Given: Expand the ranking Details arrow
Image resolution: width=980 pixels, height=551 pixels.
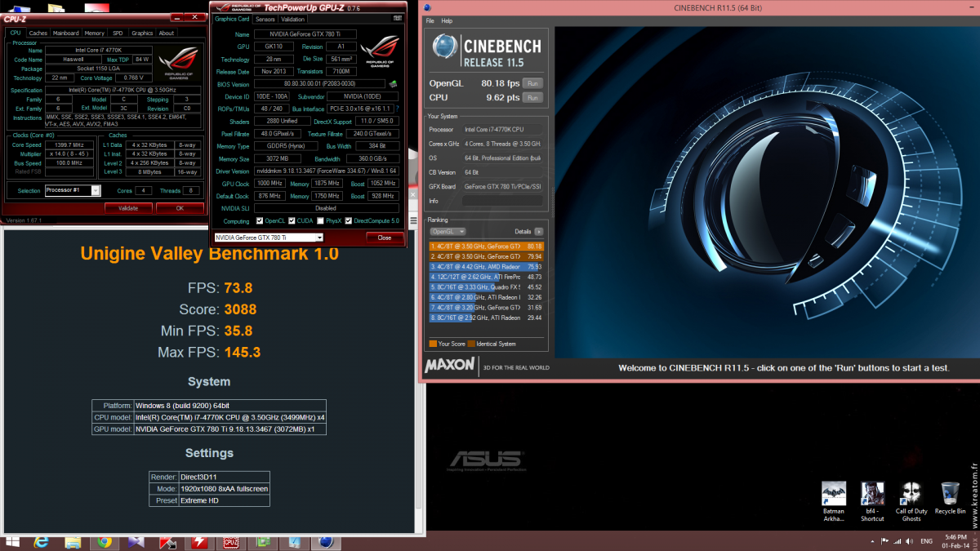Looking at the screenshot, I should pos(538,232).
